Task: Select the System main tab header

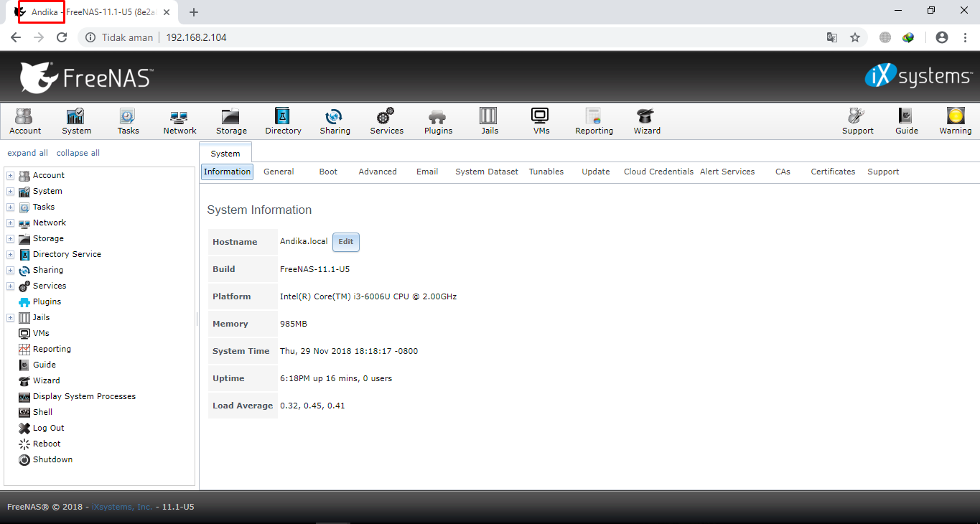Action: pos(225,154)
